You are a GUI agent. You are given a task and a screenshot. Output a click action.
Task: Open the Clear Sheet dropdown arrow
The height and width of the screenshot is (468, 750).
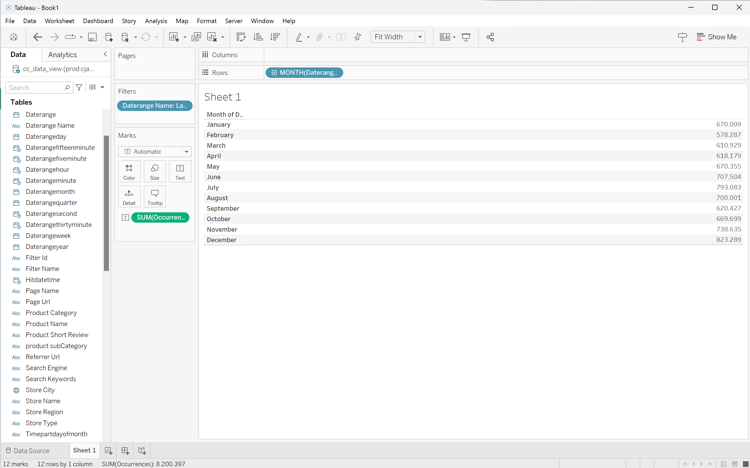pos(223,37)
